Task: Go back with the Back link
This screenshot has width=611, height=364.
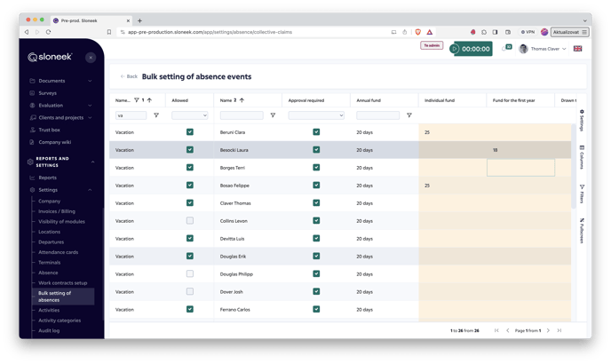Action: [129, 76]
